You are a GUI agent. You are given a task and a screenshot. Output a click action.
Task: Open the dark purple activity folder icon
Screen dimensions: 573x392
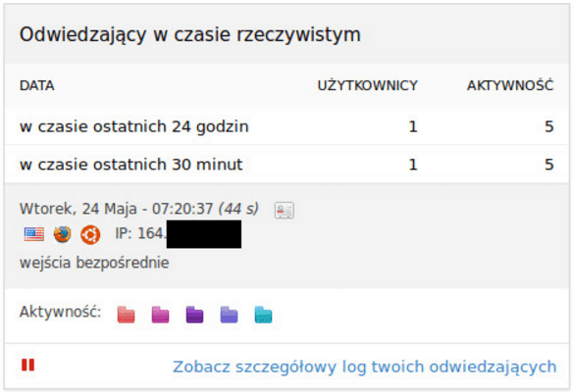click(195, 315)
